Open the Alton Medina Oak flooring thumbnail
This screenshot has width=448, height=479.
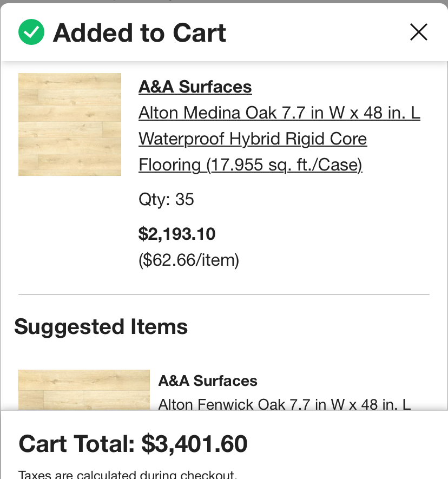click(70, 124)
